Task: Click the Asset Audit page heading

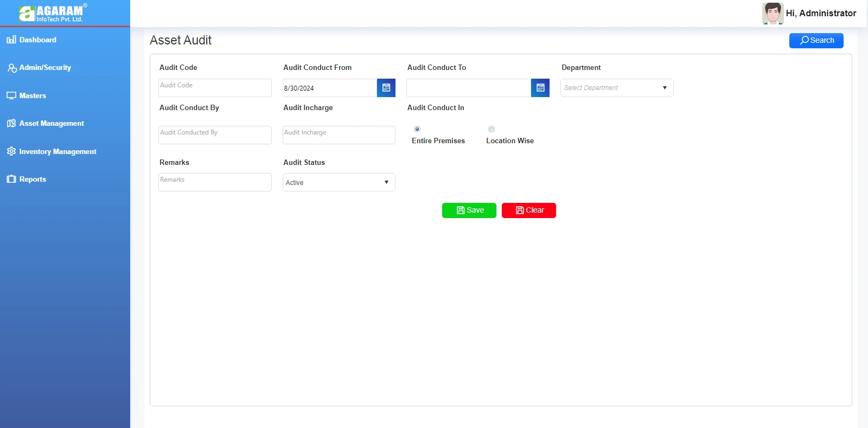Action: click(x=181, y=40)
